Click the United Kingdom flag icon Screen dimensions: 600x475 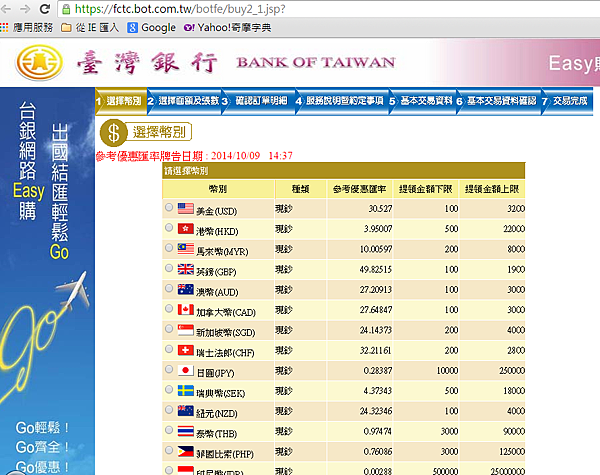186,269
